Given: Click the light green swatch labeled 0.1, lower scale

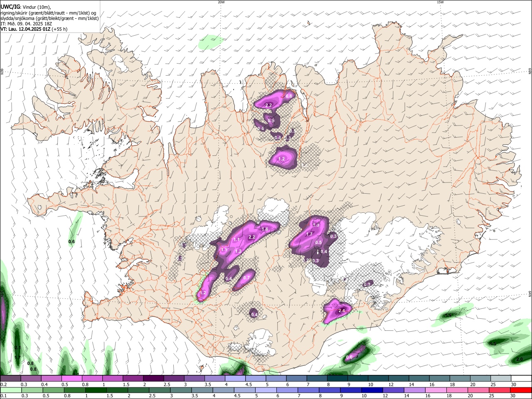Looking at the screenshot, I should pyautogui.click(x=11, y=390).
